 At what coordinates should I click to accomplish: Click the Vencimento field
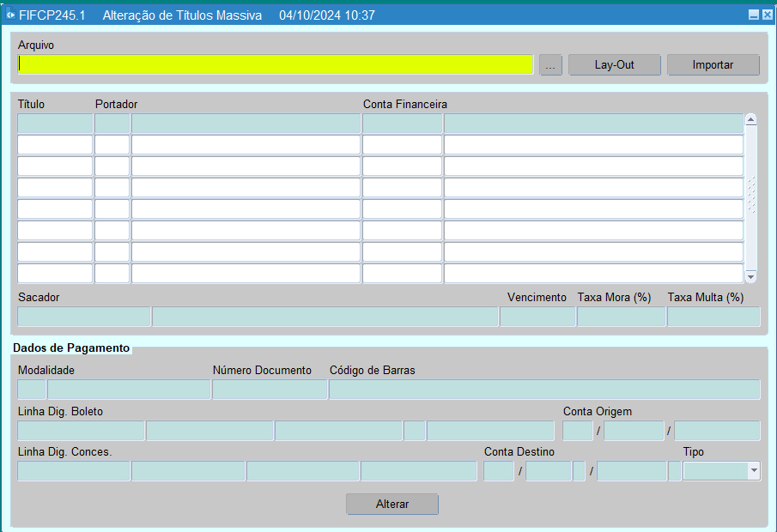pos(537,317)
